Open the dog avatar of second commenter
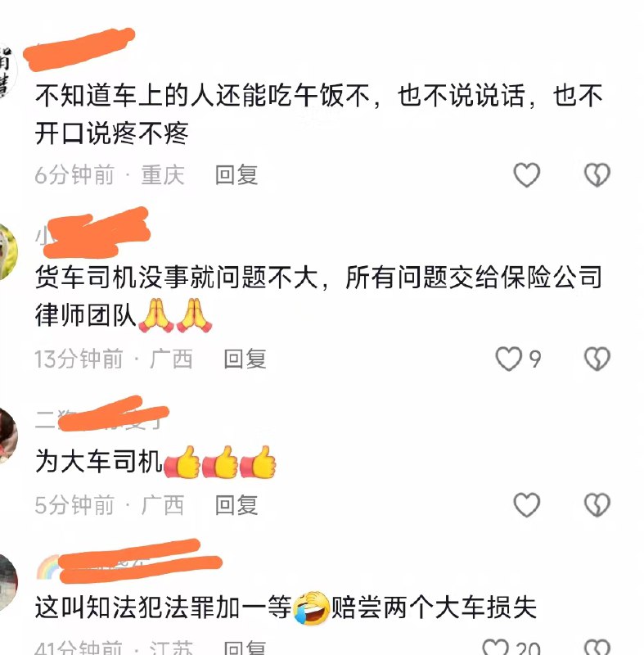The height and width of the screenshot is (655, 644). (x=8, y=251)
